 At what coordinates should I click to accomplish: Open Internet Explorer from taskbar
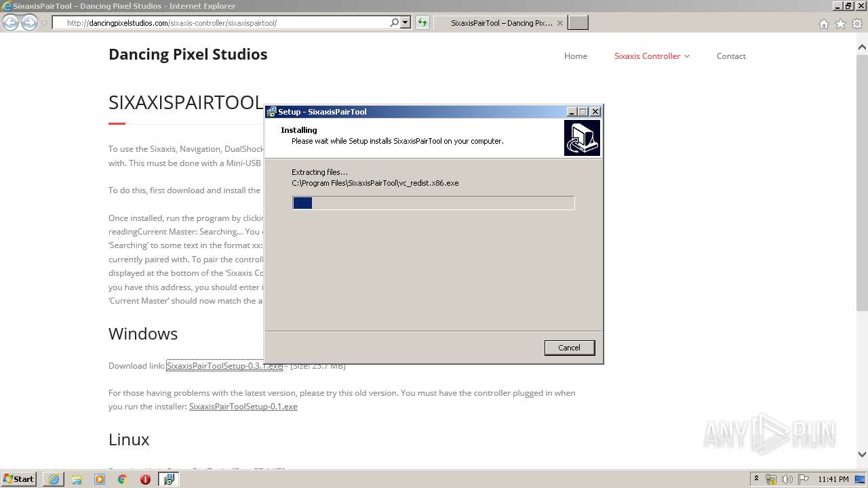tap(54, 479)
